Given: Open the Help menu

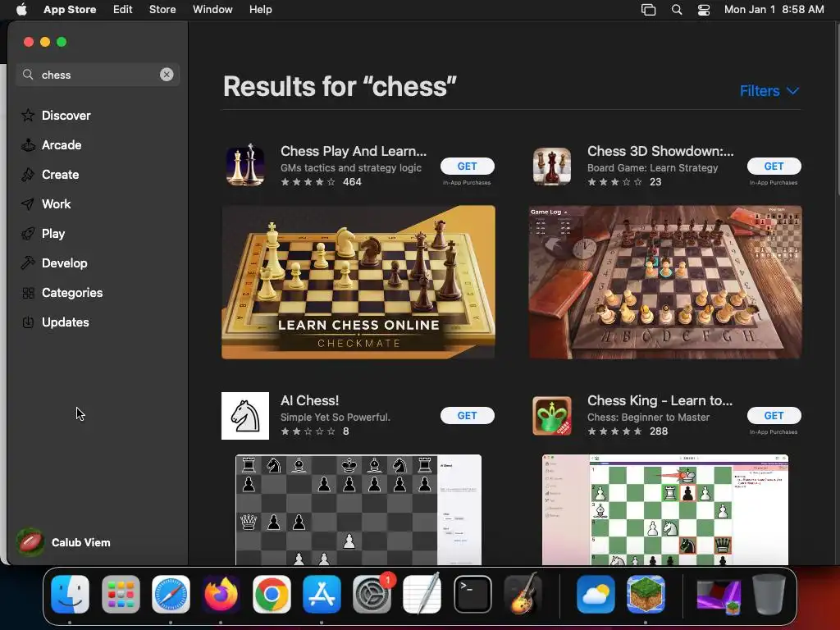Looking at the screenshot, I should (x=260, y=10).
